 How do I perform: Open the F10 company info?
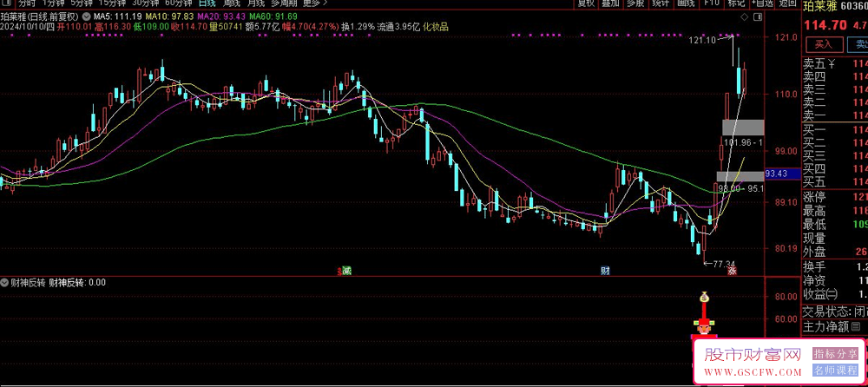click(x=712, y=3)
